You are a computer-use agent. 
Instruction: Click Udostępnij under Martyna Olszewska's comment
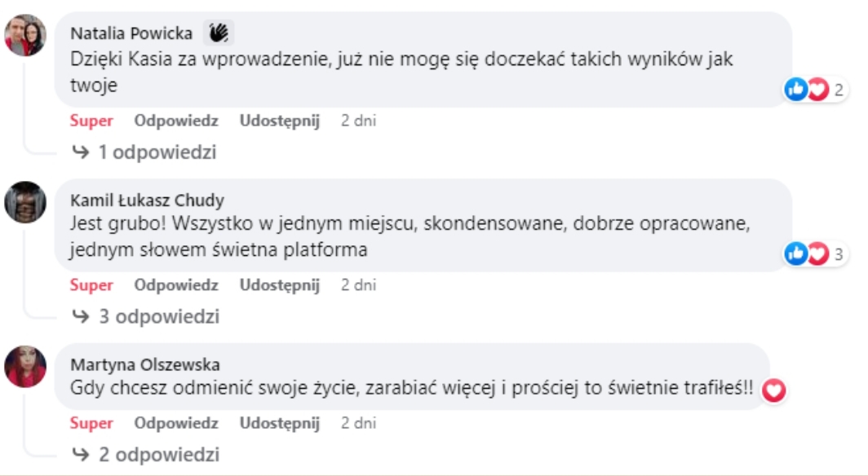click(x=280, y=423)
